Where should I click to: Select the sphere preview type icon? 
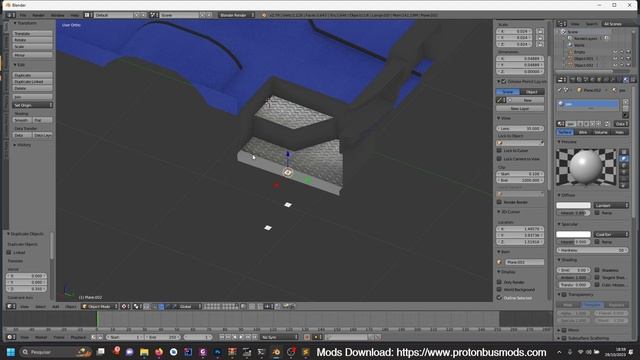[x=624, y=159]
